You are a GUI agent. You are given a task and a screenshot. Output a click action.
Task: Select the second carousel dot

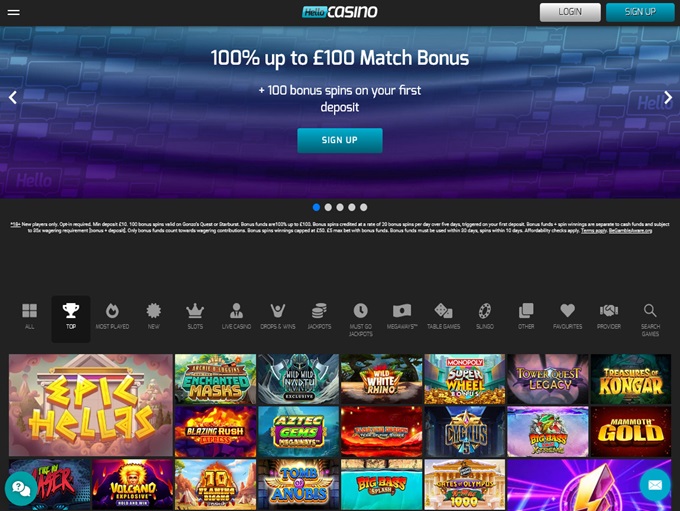[x=328, y=207]
